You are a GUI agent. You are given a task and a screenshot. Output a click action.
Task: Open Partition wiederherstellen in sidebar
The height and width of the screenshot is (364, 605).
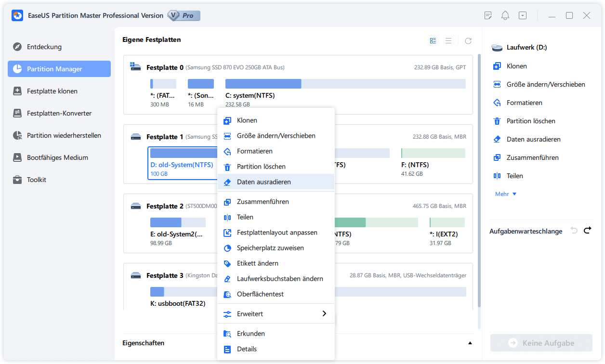(x=59, y=135)
